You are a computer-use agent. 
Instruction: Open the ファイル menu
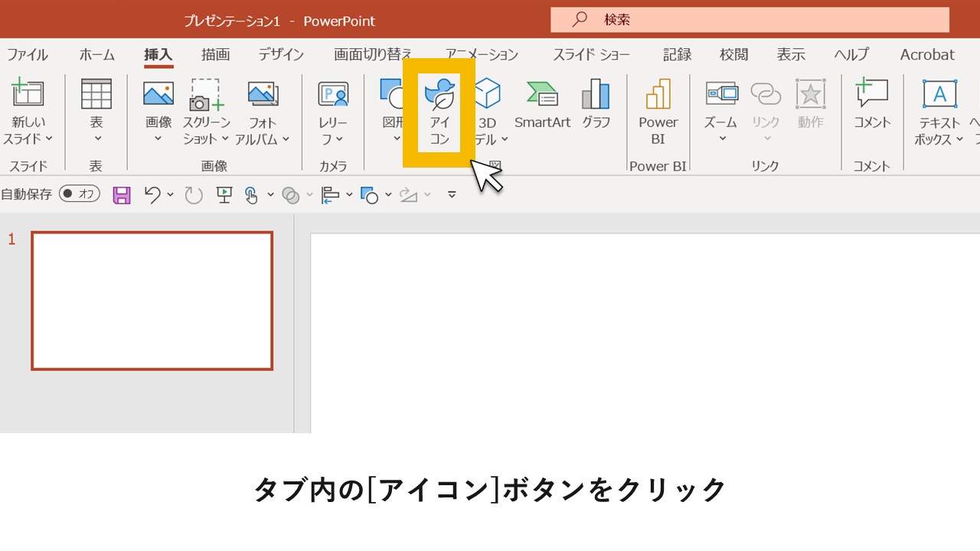tap(28, 54)
